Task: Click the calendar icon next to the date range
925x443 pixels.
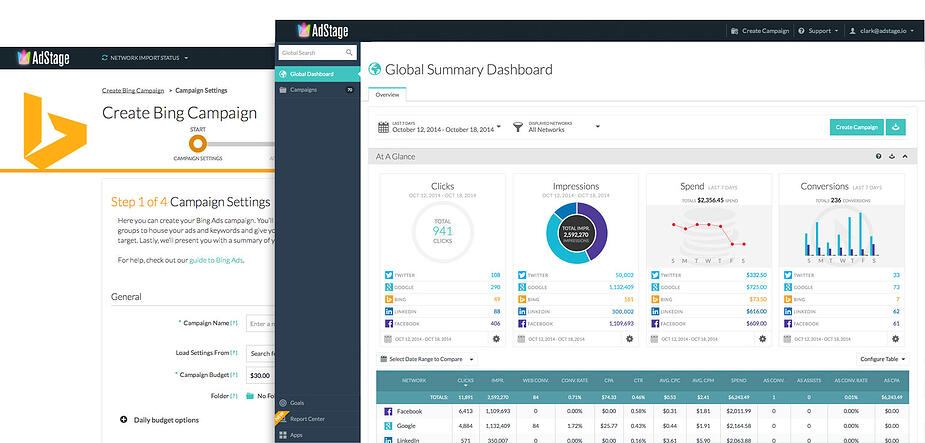Action: (383, 127)
